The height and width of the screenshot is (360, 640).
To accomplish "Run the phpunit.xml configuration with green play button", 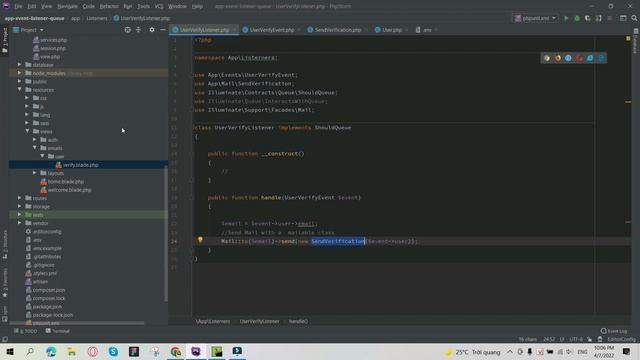I will click(566, 18).
